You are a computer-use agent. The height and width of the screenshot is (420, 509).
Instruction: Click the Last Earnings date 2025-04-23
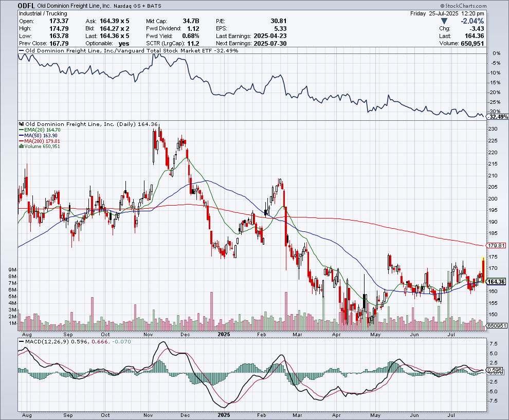click(270, 36)
